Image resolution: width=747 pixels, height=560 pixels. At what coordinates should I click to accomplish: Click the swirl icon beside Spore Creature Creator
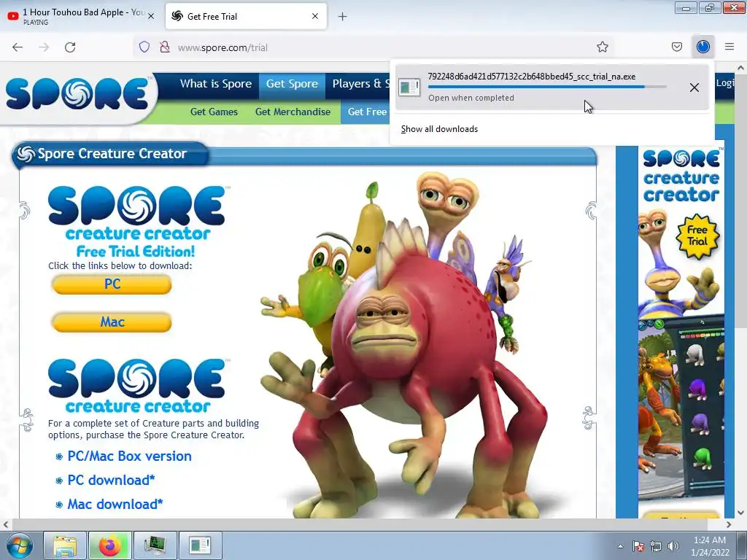(26, 154)
